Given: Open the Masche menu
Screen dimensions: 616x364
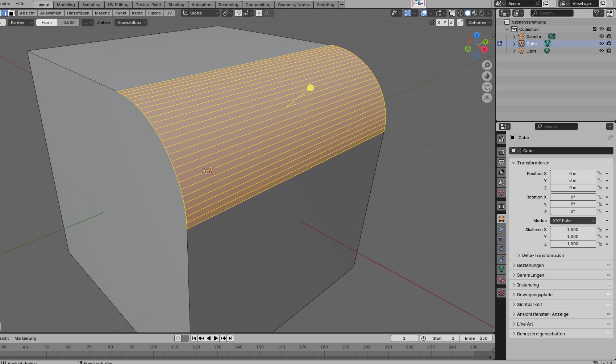Looking at the screenshot, I should pyautogui.click(x=102, y=13).
